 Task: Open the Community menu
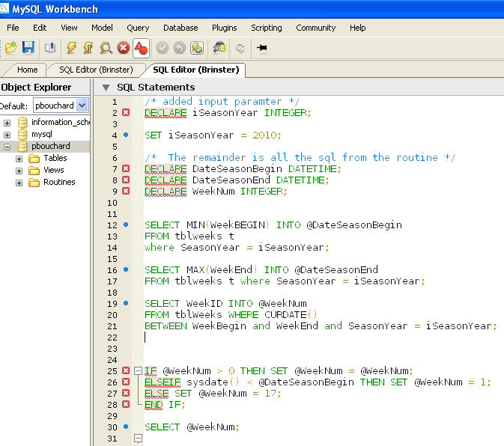tap(315, 28)
